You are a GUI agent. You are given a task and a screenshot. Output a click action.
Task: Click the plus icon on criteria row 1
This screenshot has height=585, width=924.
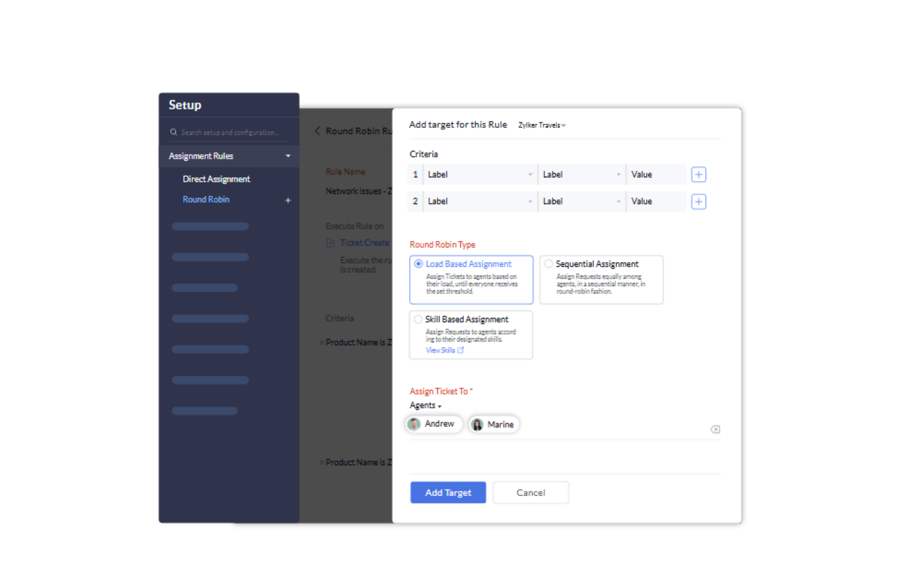[698, 175]
